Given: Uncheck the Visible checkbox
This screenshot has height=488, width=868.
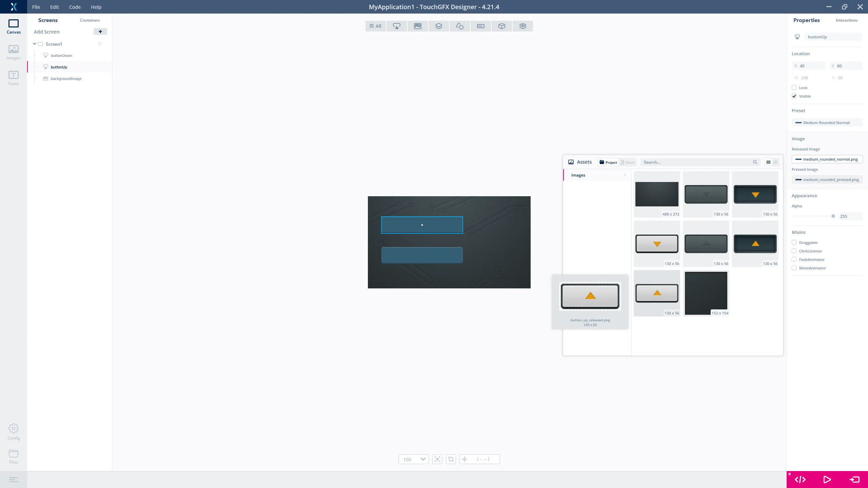Looking at the screenshot, I should pos(794,96).
